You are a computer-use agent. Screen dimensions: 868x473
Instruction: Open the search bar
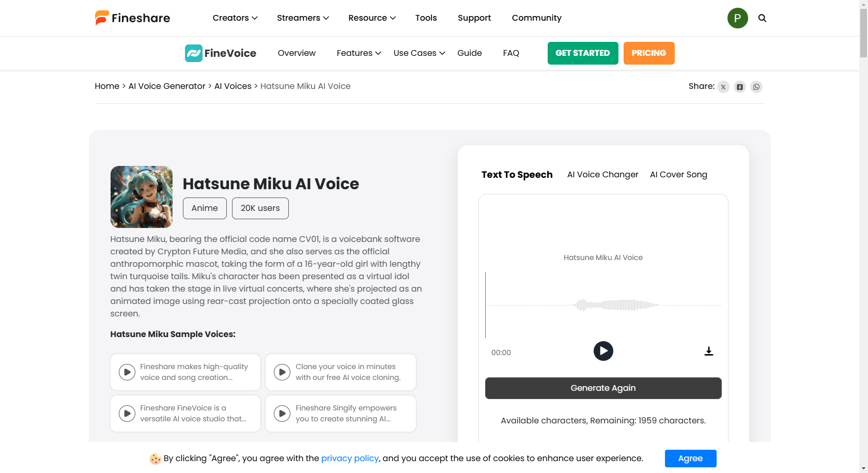click(762, 18)
